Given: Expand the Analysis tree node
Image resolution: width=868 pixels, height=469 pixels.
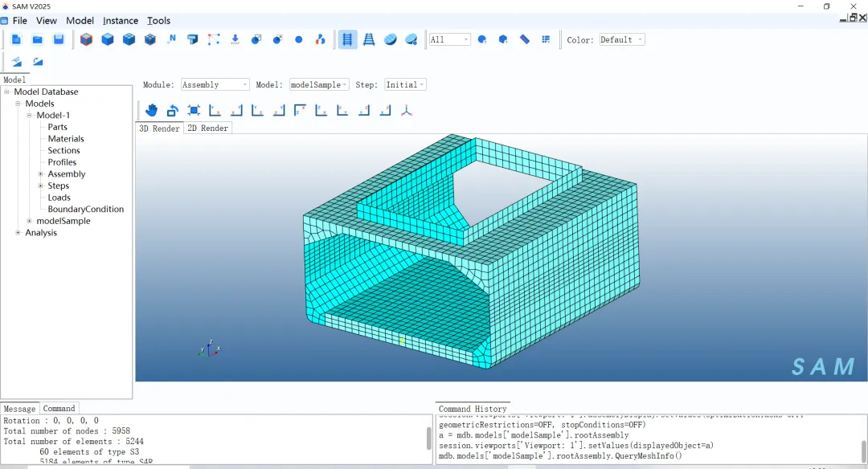Looking at the screenshot, I should click(x=18, y=233).
